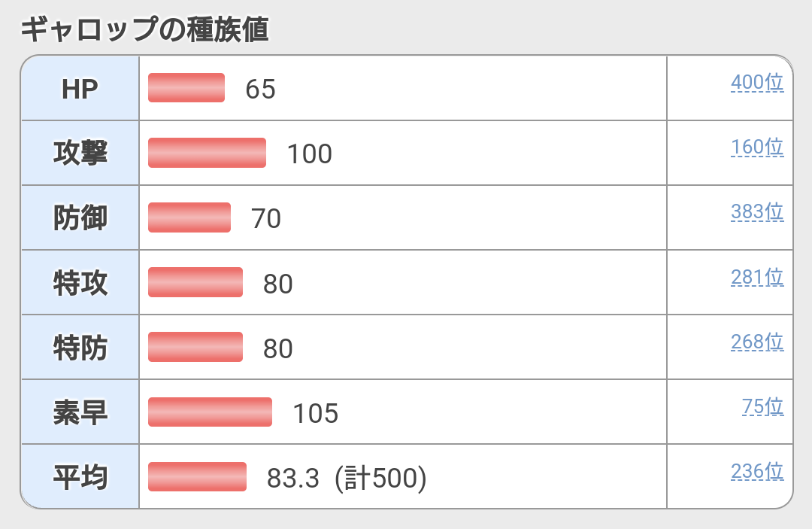Click the HP stat bar
Image resolution: width=812 pixels, height=529 pixels.
pyautogui.click(x=186, y=87)
